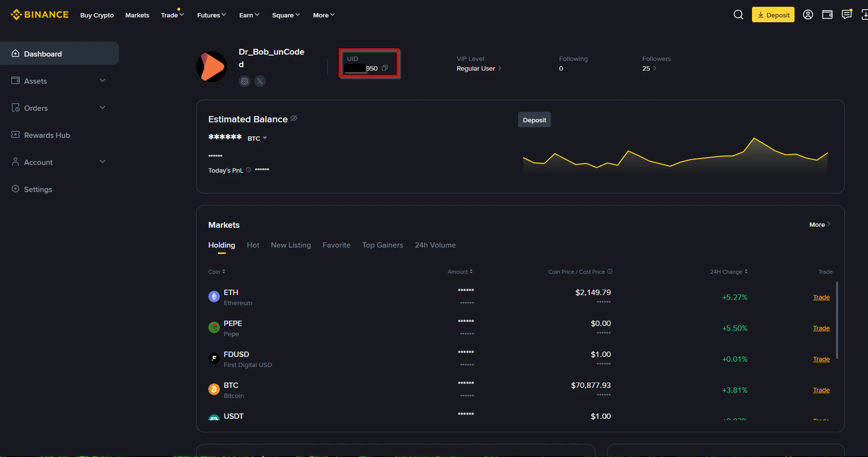The width and height of the screenshot is (868, 457).
Task: Open the account profile icon
Action: [808, 15]
